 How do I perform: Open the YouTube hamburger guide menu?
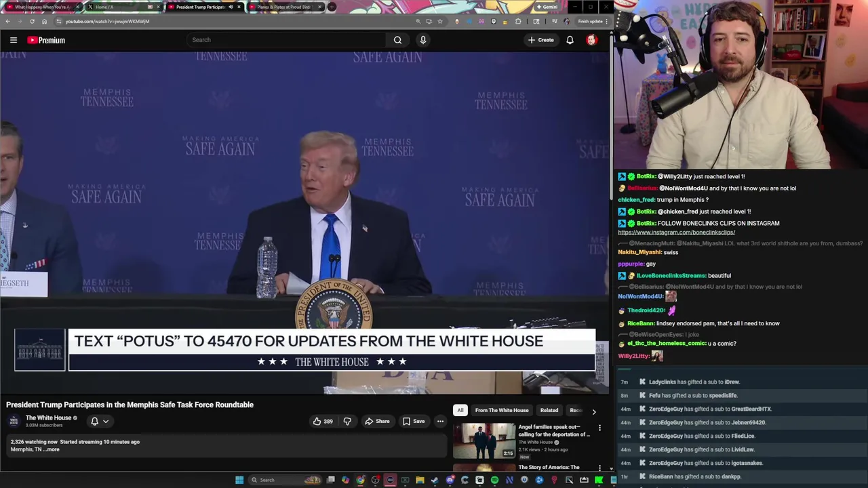14,40
